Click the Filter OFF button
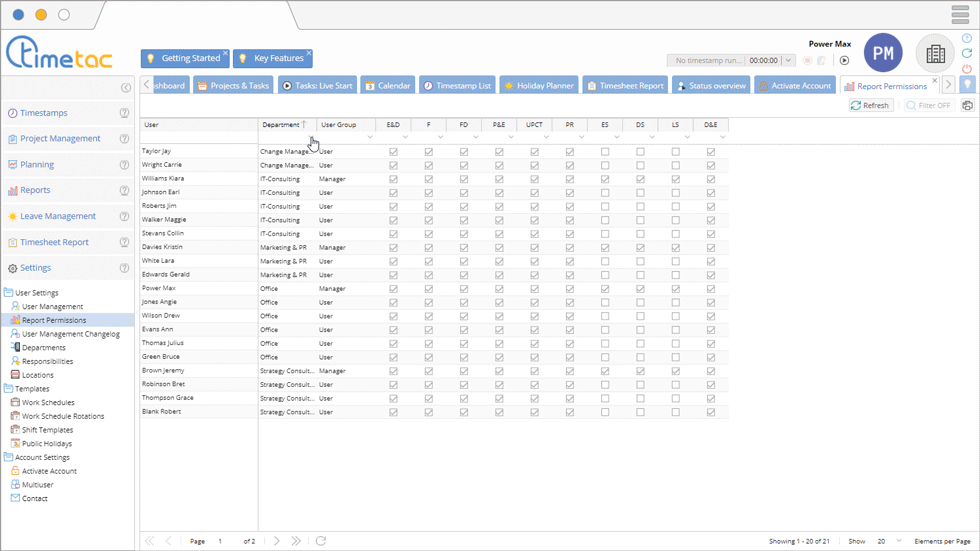 coord(928,106)
